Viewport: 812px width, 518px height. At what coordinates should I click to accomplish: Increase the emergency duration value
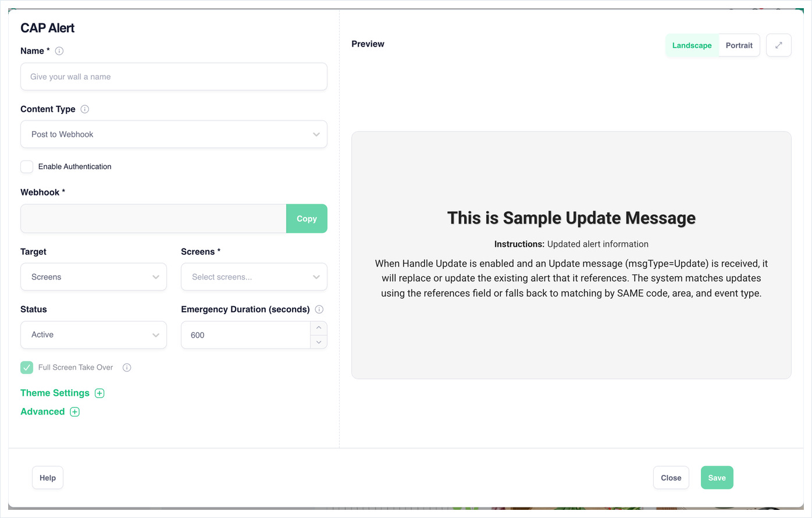pos(319,328)
